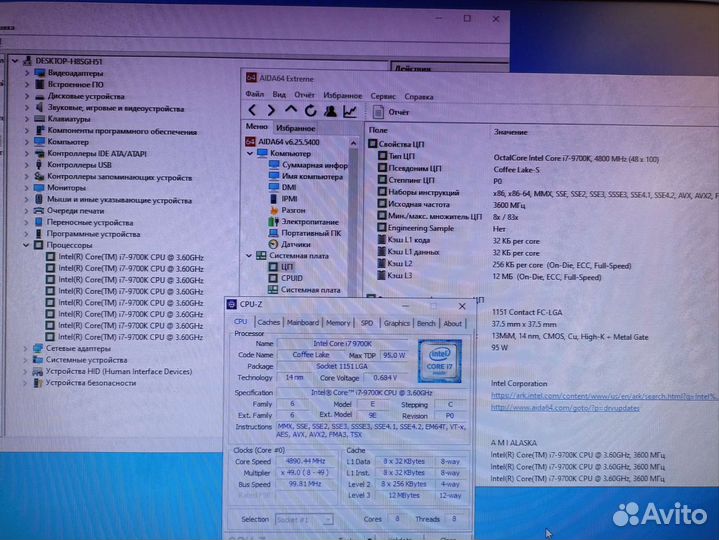719x540 pixels.
Task: Select IPMI item in AIDA64 tree
Action: (283, 198)
